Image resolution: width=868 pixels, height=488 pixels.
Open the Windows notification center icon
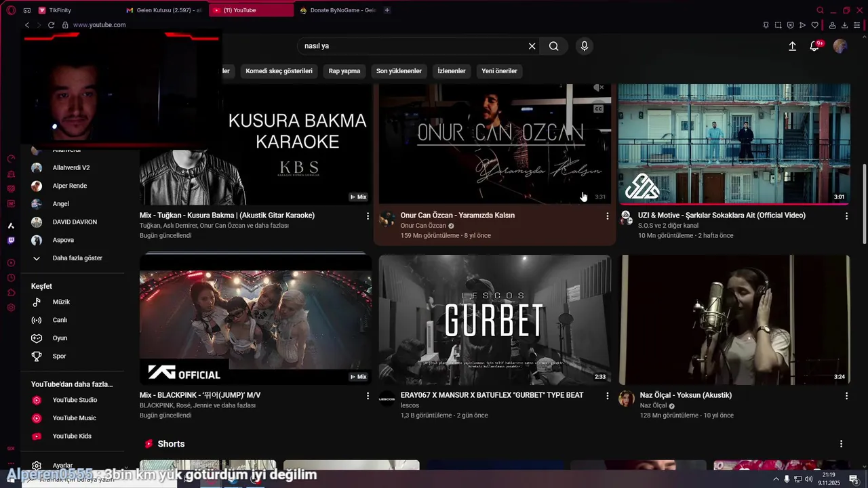click(x=854, y=479)
